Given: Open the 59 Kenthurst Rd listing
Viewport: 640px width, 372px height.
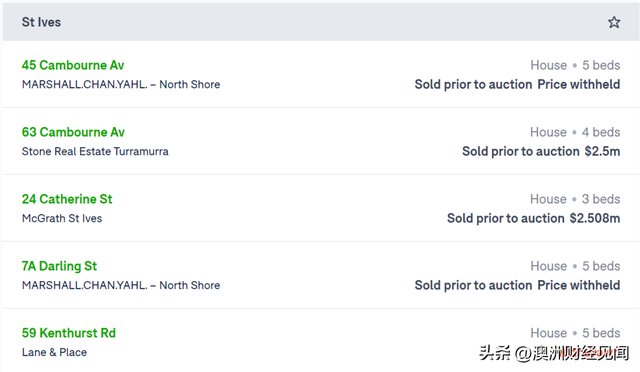Looking at the screenshot, I should [69, 333].
